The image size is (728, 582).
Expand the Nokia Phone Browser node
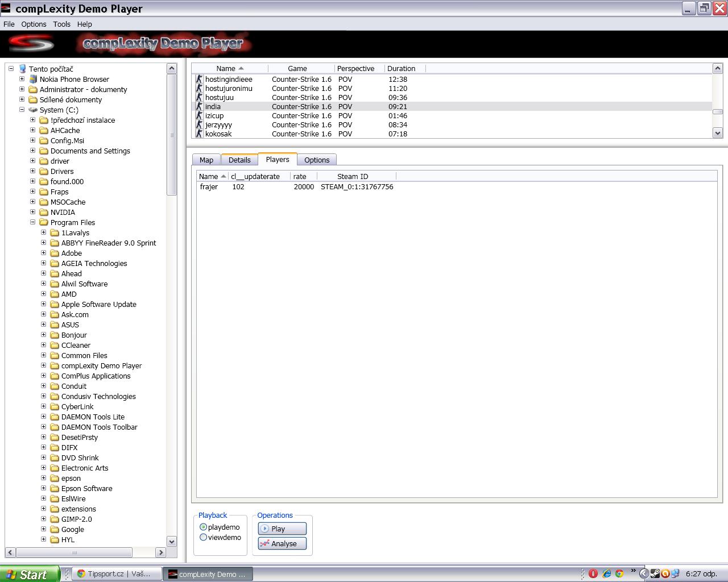click(22, 79)
